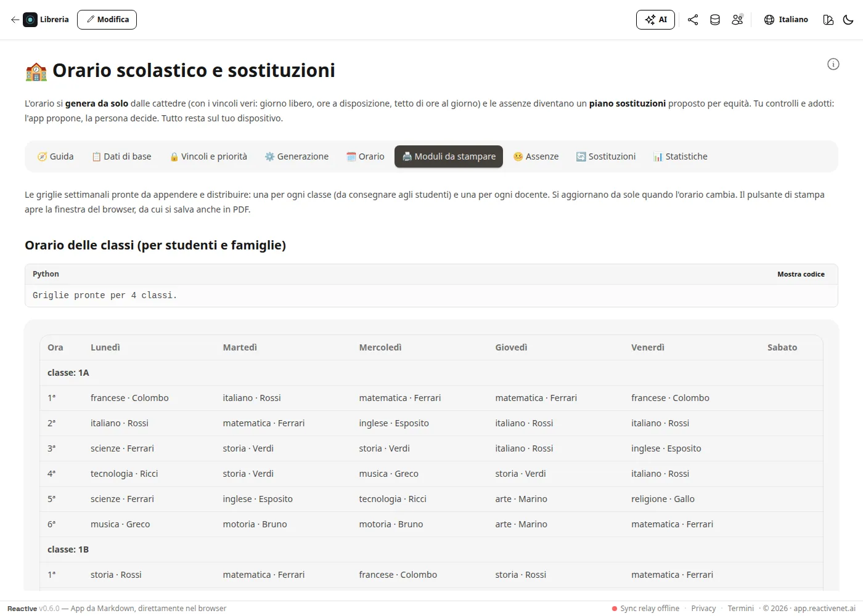The width and height of the screenshot is (863, 616).
Task: Click the Martedì column header
Action: click(240, 347)
